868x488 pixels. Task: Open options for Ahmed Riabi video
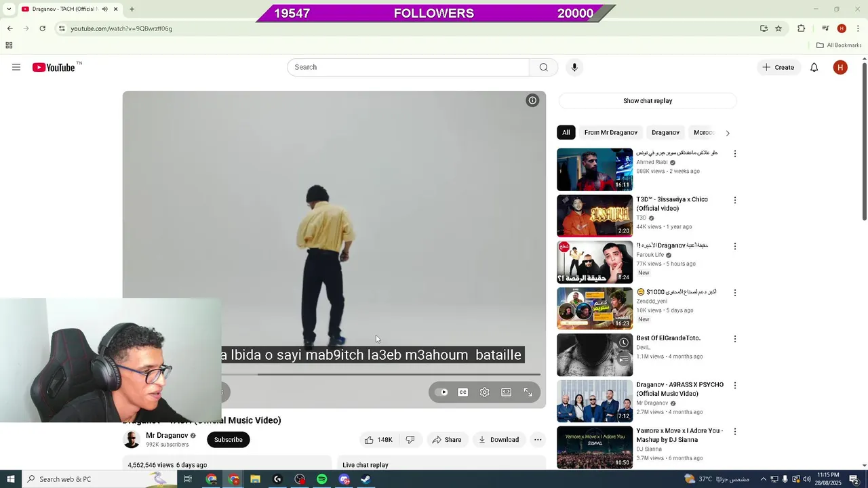[734, 154]
